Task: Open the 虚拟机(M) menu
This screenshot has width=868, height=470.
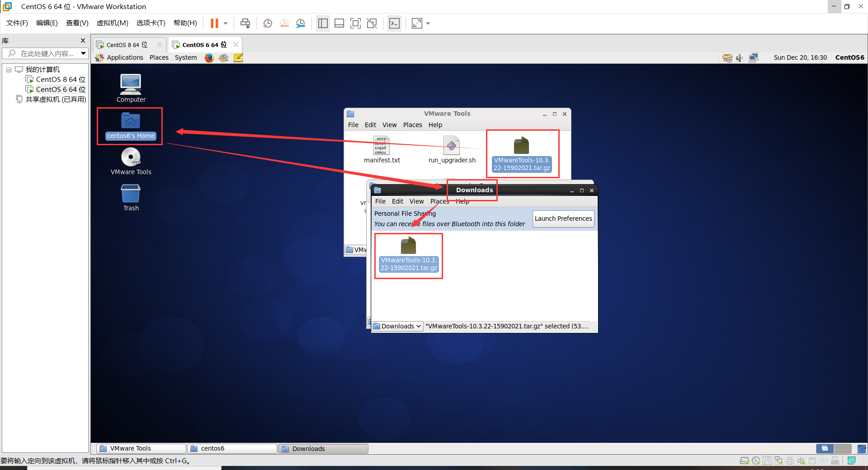Action: tap(113, 23)
